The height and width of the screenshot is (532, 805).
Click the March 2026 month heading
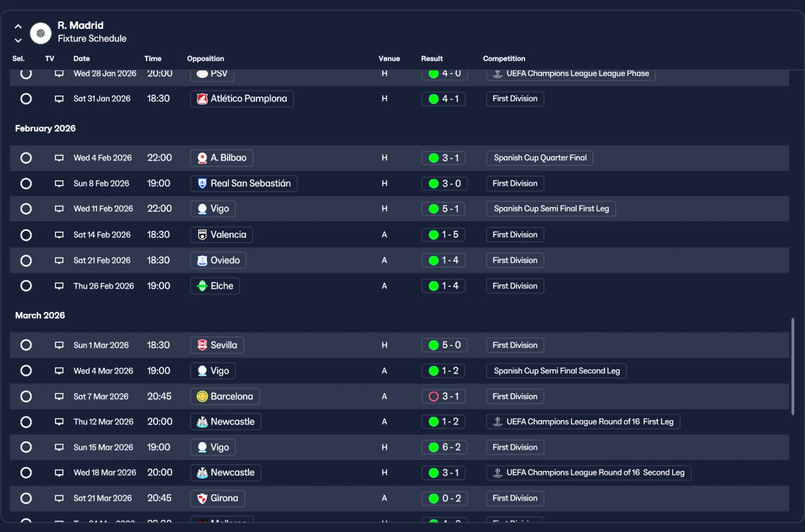40,316
